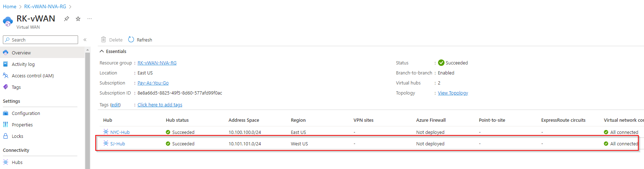Click the Refresh button label
This screenshot has width=644, height=169.
point(144,40)
